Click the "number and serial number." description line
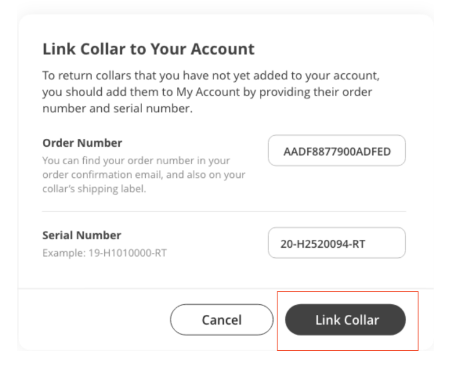This screenshot has width=461, height=372. pyautogui.click(x=117, y=109)
